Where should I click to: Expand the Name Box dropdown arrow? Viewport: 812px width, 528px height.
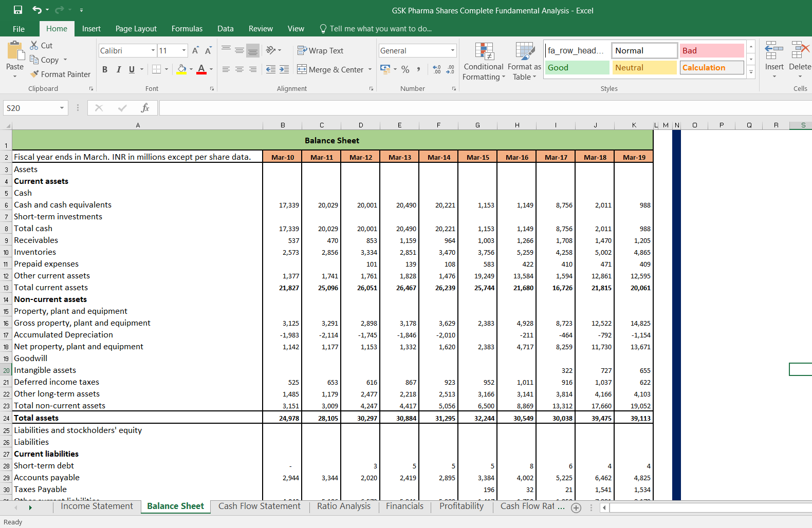pyautogui.click(x=62, y=108)
